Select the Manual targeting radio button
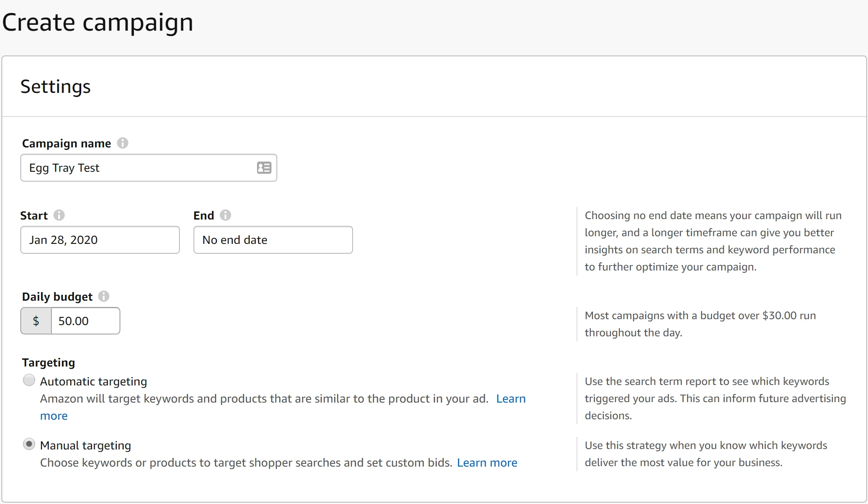 [29, 444]
